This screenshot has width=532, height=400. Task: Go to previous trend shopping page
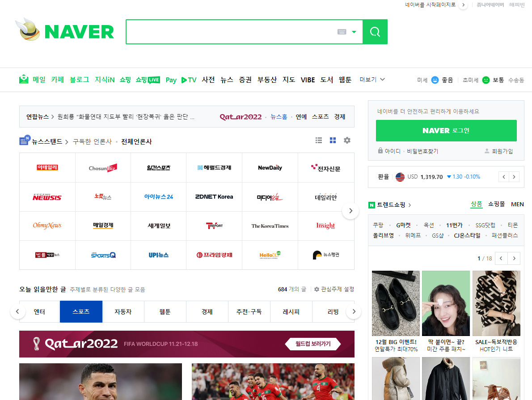point(501,259)
